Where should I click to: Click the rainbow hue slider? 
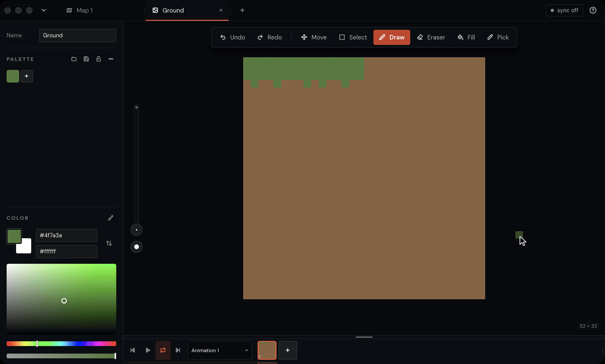[x=61, y=344]
